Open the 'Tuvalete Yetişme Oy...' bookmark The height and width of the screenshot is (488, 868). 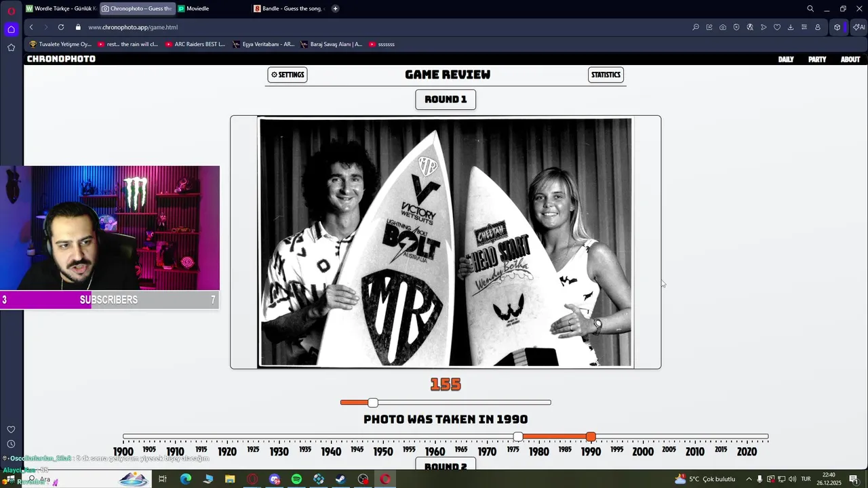[x=60, y=44]
